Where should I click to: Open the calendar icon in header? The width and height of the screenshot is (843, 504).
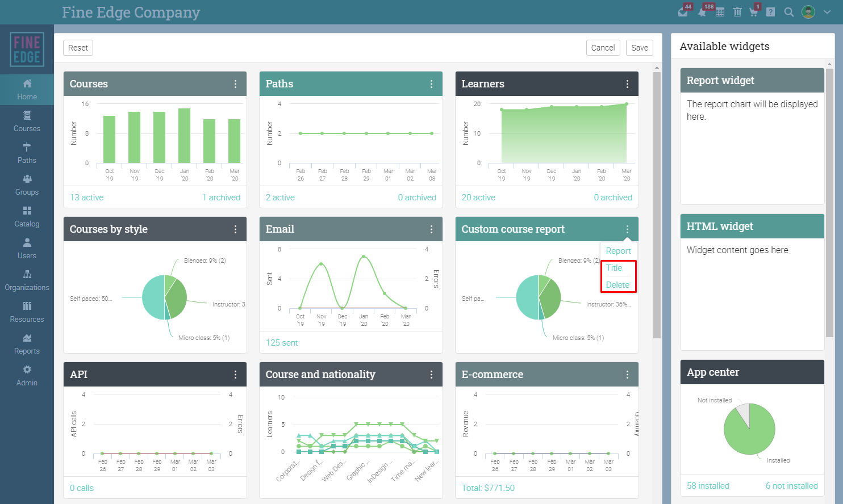(720, 12)
